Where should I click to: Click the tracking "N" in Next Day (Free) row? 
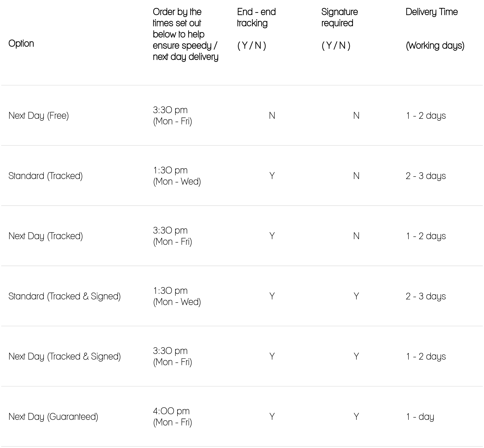click(x=272, y=116)
